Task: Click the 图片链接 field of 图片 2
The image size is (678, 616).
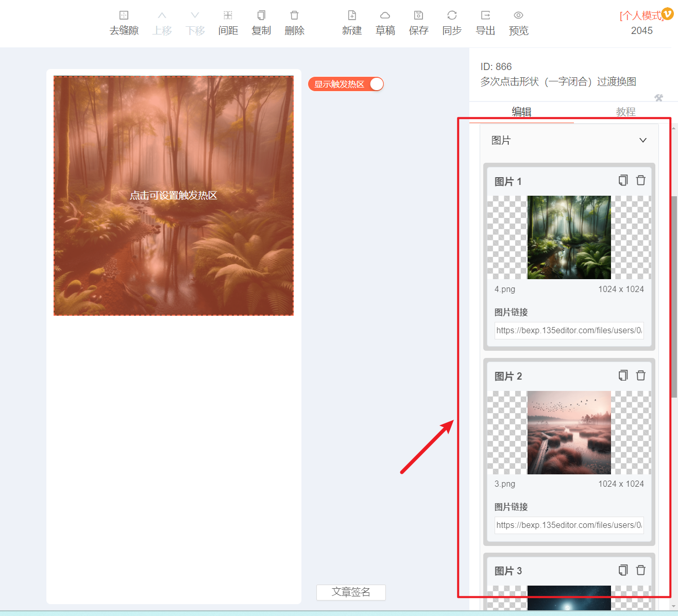Action: (569, 525)
